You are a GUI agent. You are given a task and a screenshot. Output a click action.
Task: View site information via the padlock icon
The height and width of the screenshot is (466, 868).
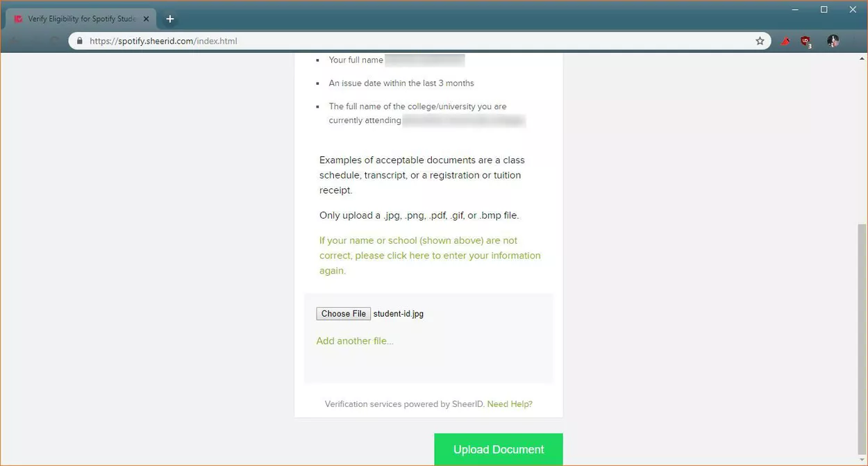(79, 41)
